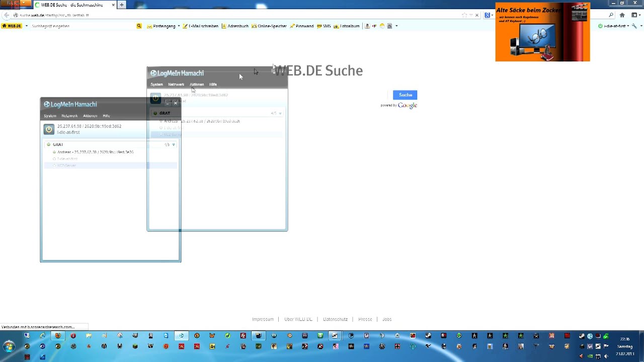This screenshot has height=362, width=644.
Task: Click the blue Suche button
Action: pyautogui.click(x=405, y=95)
